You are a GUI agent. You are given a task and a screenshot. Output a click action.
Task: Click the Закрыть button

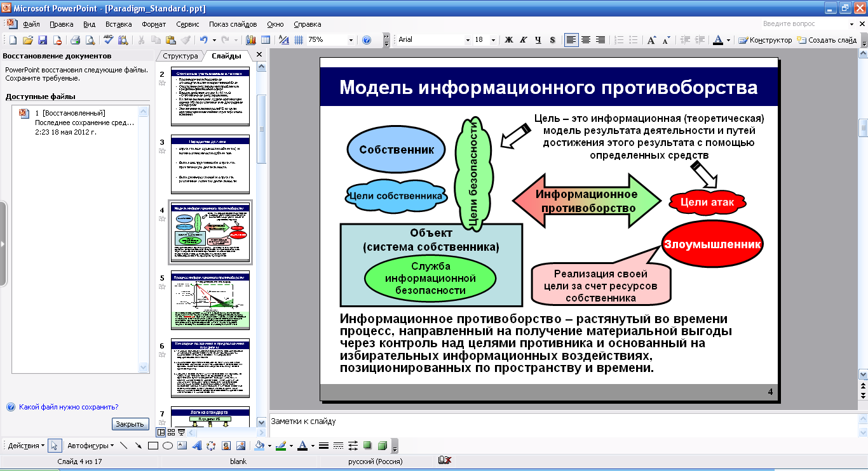click(130, 424)
